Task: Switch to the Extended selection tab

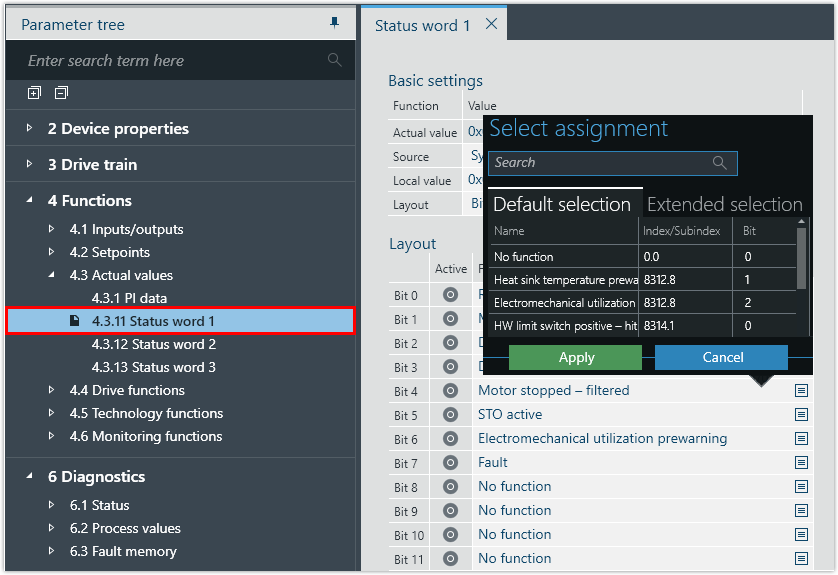Action: click(724, 204)
